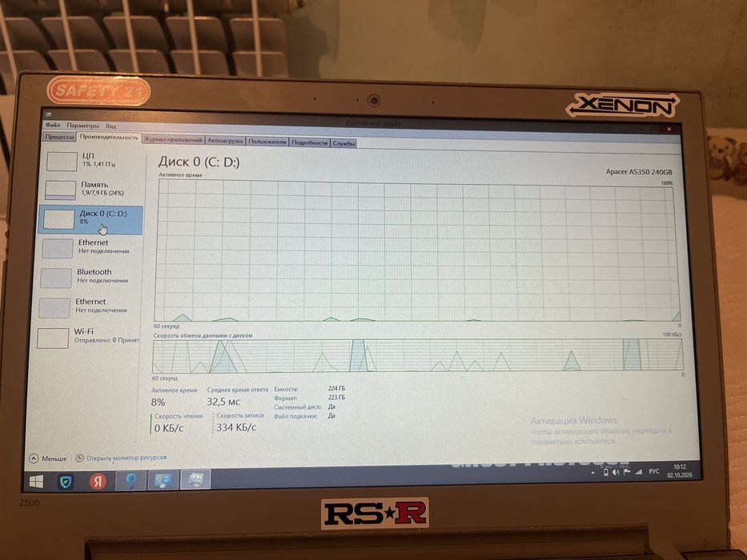Switch input language via РУС indicator
Screen dimensions: 747x560
pos(654,471)
